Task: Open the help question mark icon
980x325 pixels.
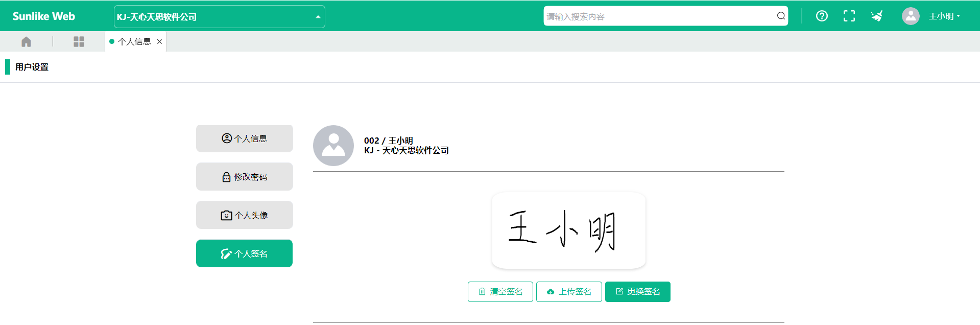Action: [x=822, y=16]
